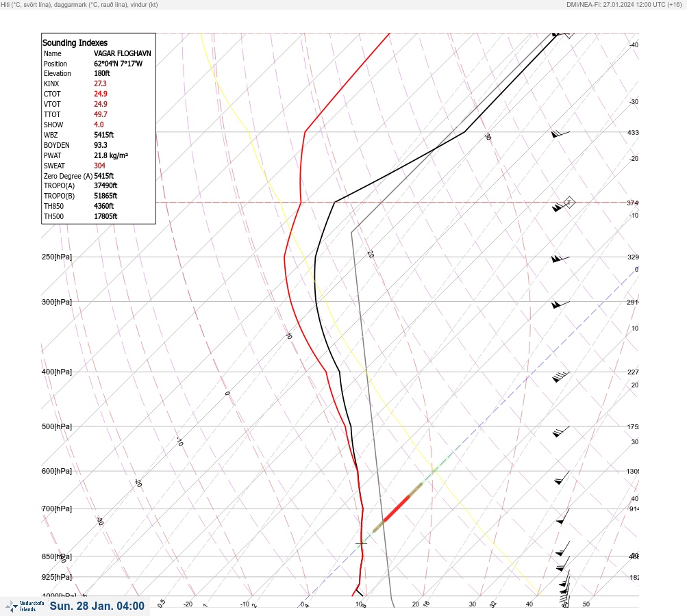Click the wind barb at 300 hPa

(x=560, y=305)
